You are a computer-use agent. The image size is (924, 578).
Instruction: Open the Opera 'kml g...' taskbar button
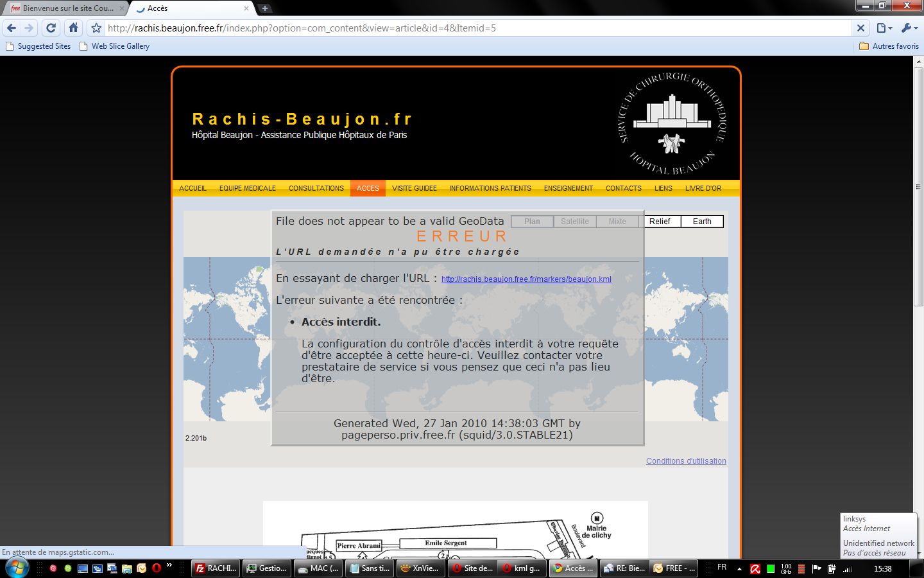[x=522, y=568]
